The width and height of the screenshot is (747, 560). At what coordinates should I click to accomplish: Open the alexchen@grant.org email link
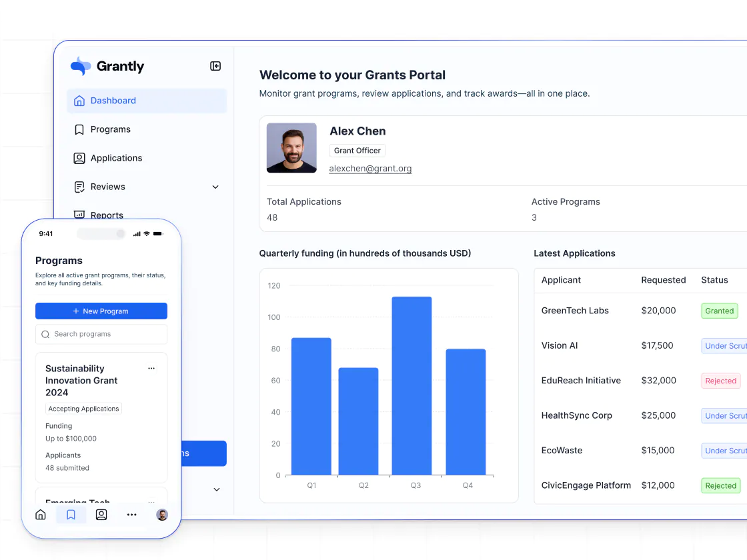click(370, 169)
